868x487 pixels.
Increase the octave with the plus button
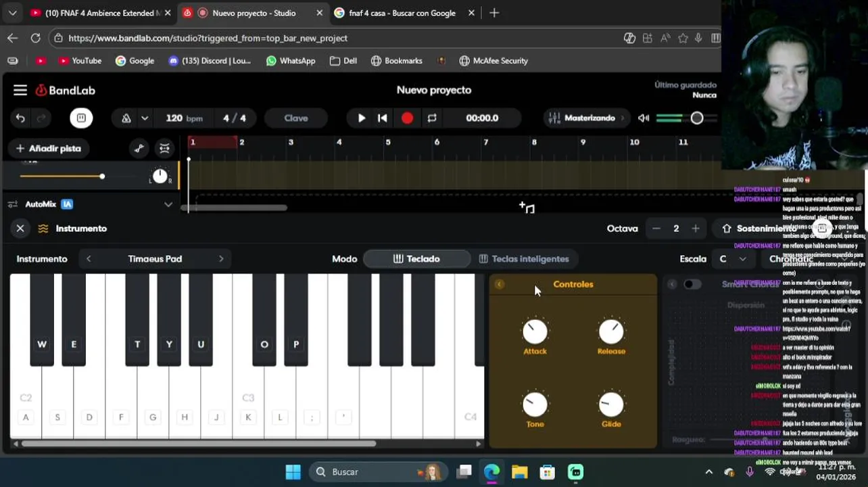click(x=695, y=229)
